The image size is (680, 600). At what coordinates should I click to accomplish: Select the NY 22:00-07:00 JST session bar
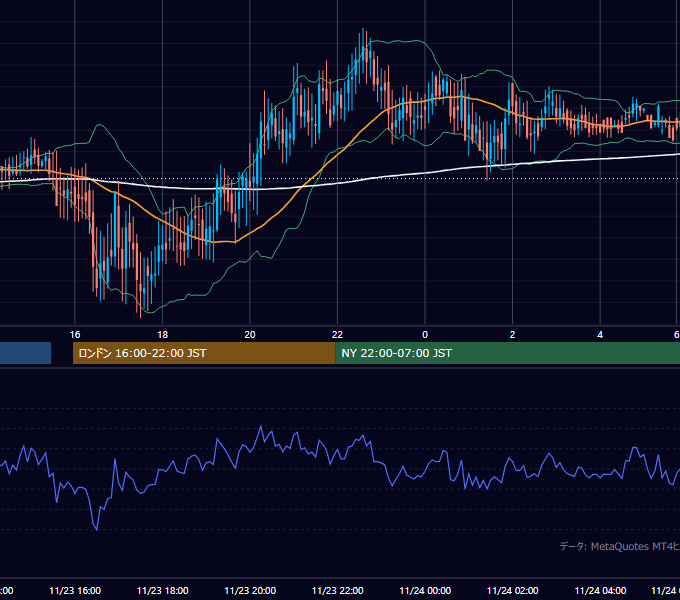click(x=507, y=353)
